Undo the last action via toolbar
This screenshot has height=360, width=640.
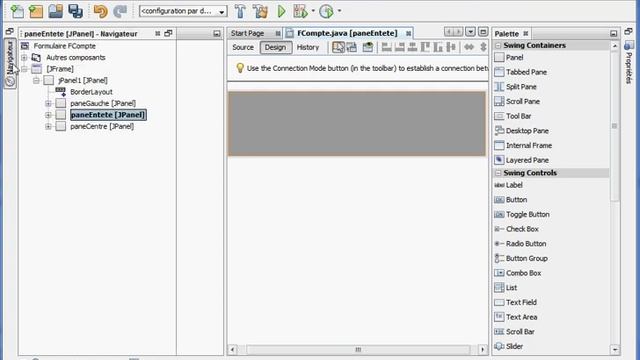100,11
